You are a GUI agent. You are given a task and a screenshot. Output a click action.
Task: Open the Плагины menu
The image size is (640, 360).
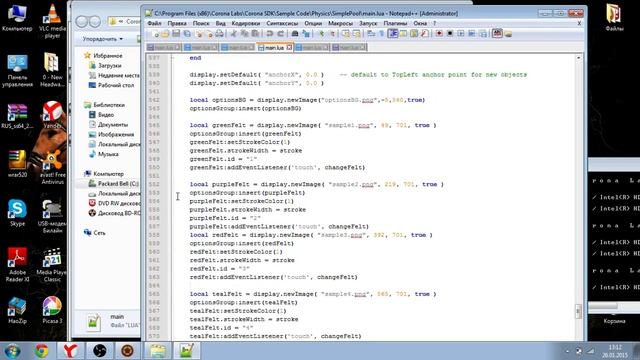point(395,23)
